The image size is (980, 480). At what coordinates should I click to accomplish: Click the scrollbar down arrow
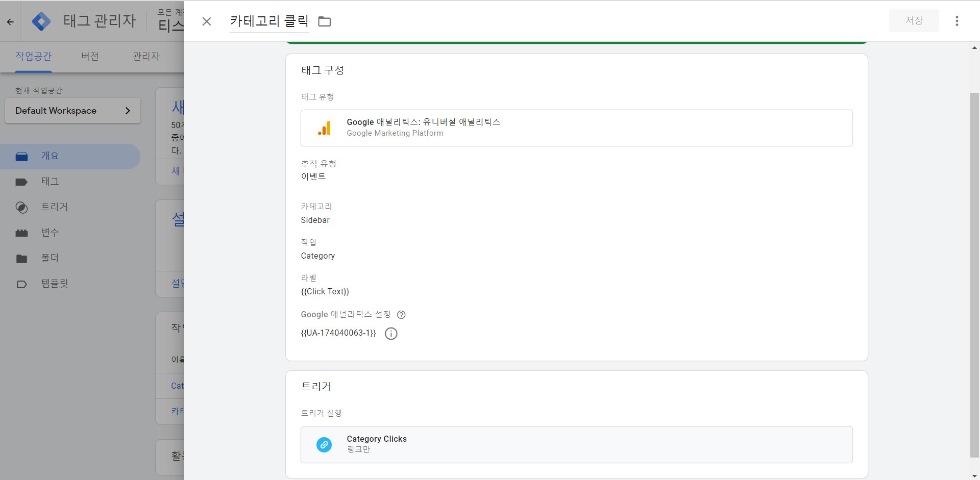click(974, 475)
